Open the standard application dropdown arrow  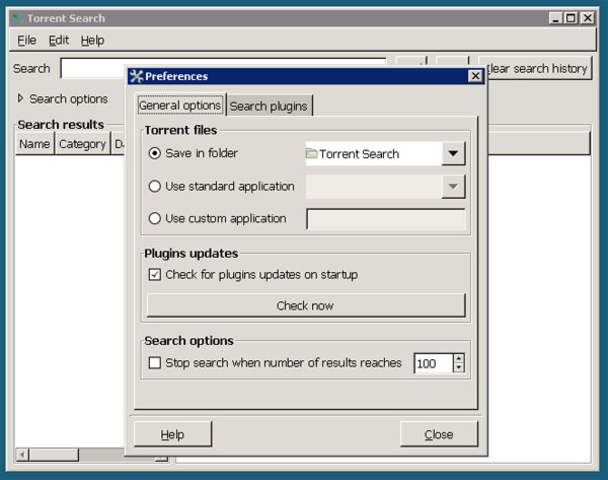pyautogui.click(x=453, y=186)
